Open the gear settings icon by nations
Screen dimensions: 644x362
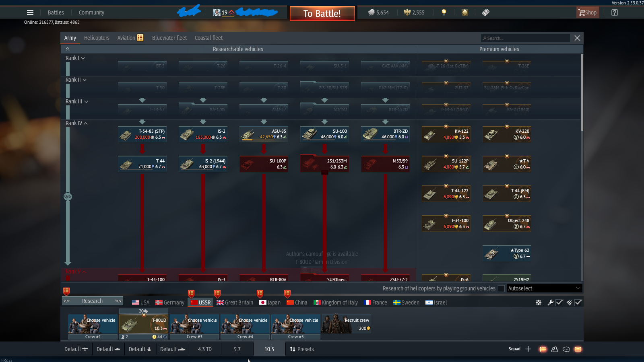click(539, 302)
